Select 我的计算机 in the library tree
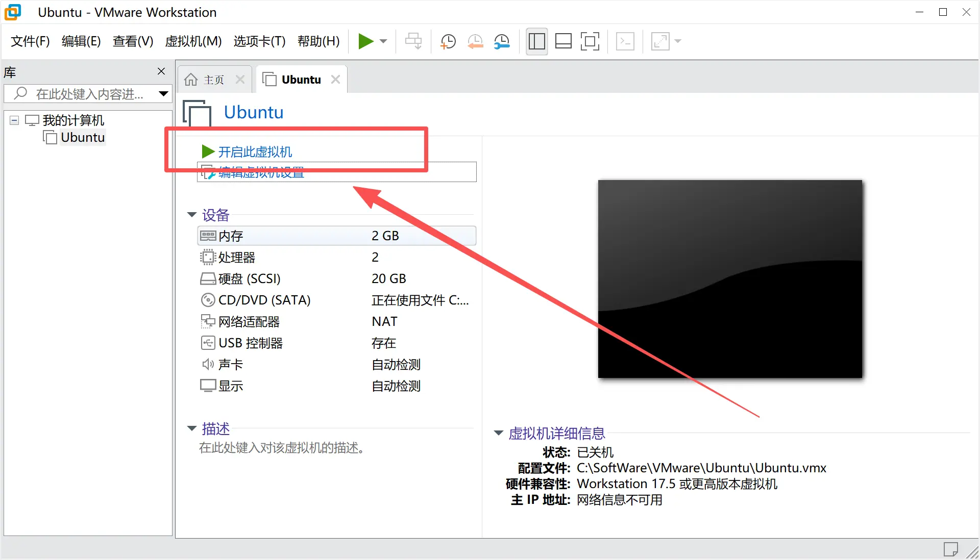The image size is (980, 560). pos(73,120)
